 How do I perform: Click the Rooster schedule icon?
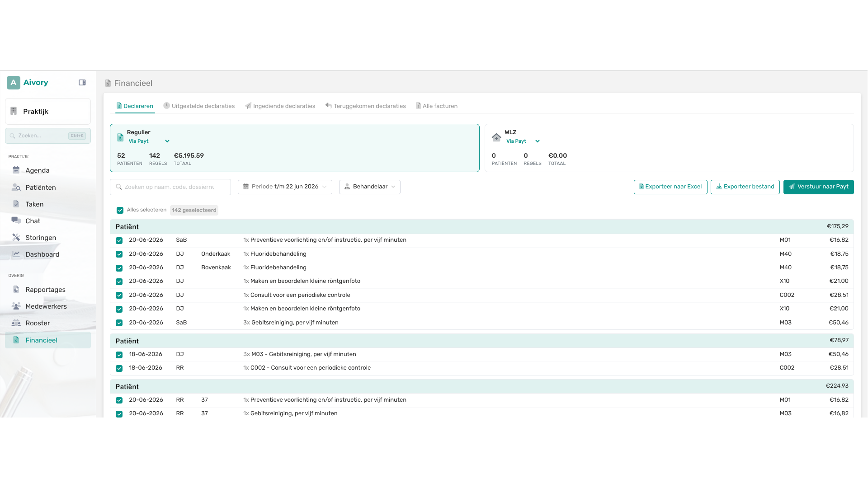(x=16, y=323)
